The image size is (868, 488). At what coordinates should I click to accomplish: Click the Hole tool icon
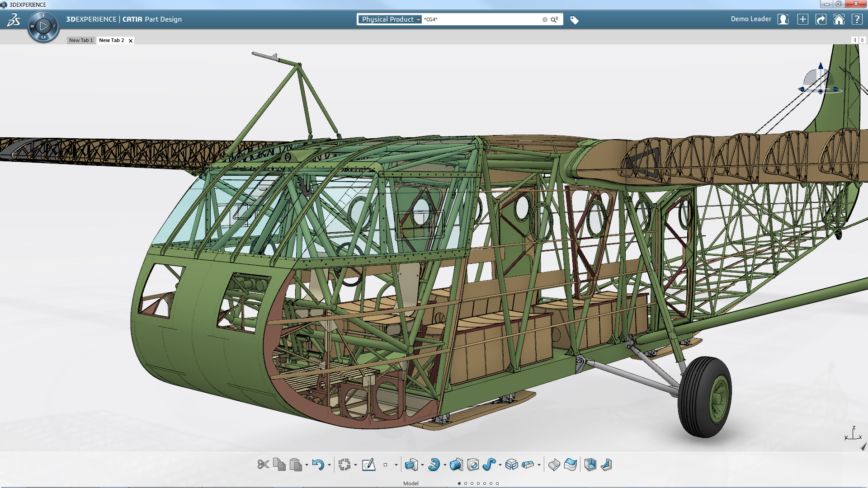pos(473,465)
